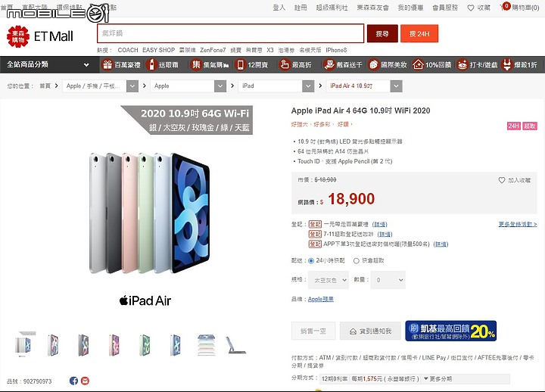
Task: Open the Apple蘋果 brand link
Action: pyautogui.click(x=320, y=299)
